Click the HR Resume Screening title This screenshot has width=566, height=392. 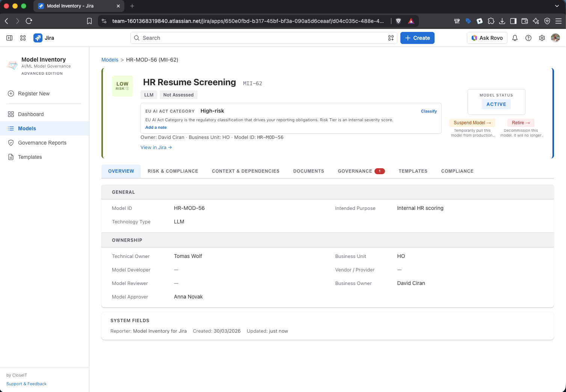pyautogui.click(x=189, y=82)
